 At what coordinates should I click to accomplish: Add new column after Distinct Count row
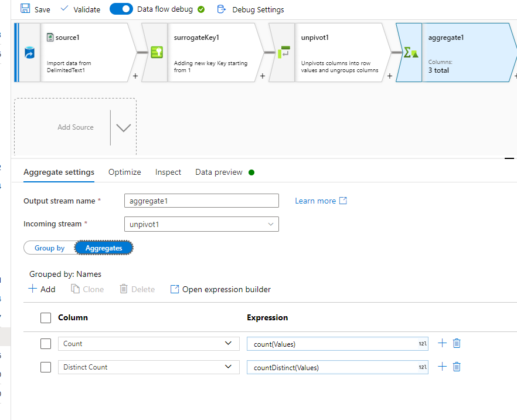[x=442, y=367]
